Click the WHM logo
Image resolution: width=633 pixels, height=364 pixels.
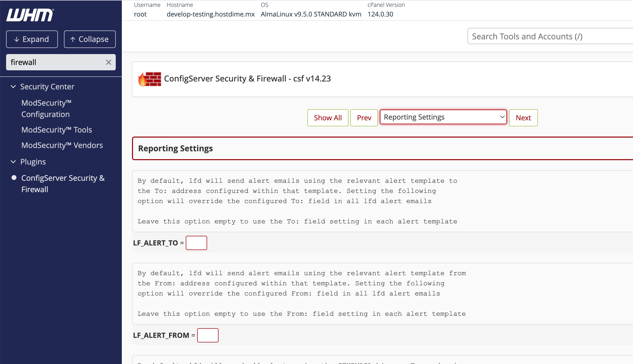[30, 15]
